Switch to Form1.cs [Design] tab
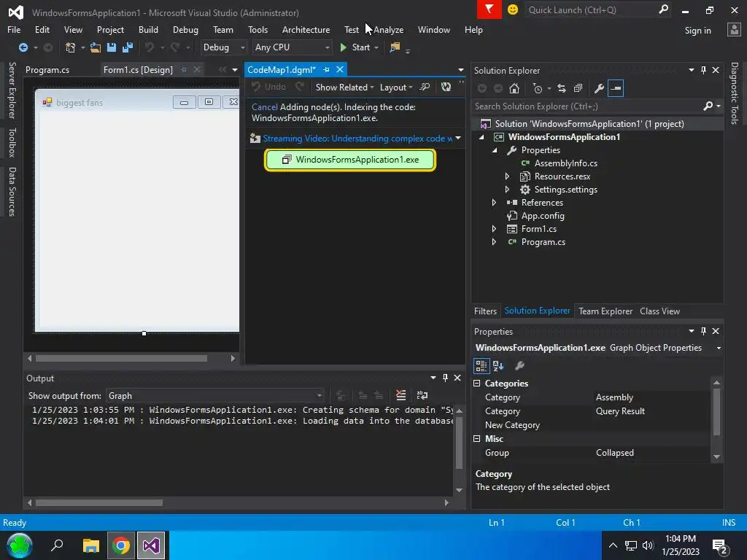This screenshot has width=747, height=560. point(138,69)
